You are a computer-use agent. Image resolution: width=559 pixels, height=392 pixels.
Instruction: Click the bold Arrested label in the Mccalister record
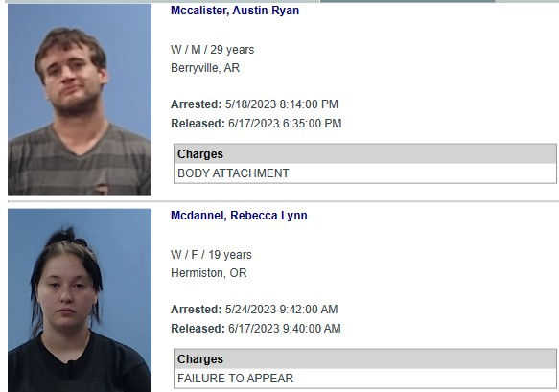pos(196,104)
